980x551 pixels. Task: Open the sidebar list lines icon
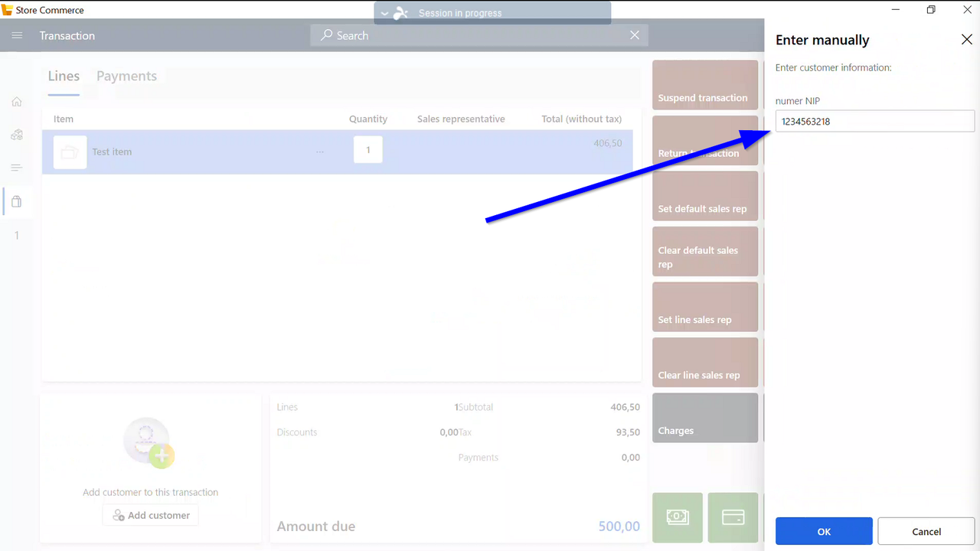pos(17,168)
